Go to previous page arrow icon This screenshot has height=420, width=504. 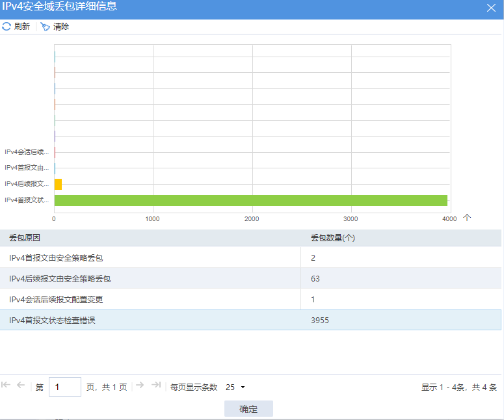pyautogui.click(x=21, y=385)
